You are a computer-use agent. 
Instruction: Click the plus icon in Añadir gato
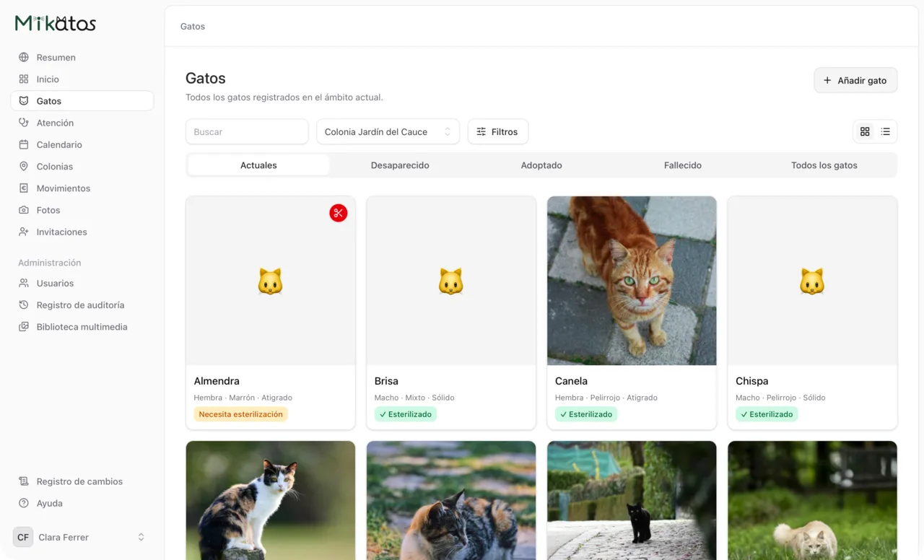click(827, 80)
